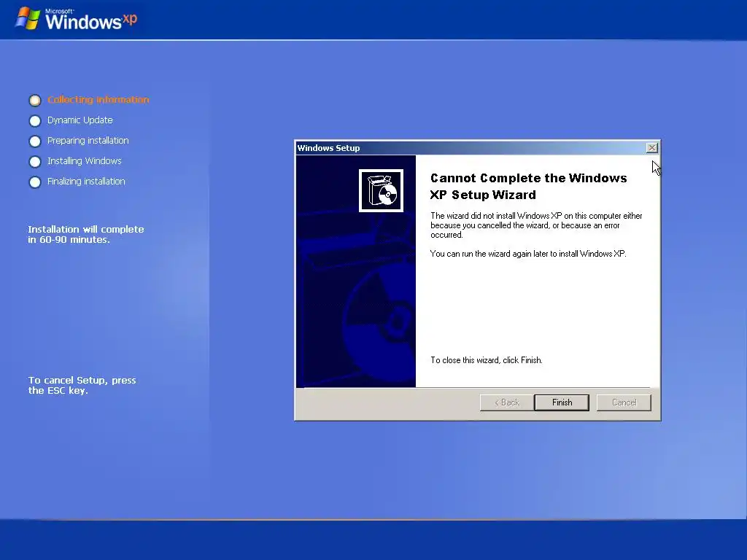This screenshot has height=560, width=747.
Task: Click 'Installation will complete in 60-90 minutes.' text
Action: pos(86,234)
